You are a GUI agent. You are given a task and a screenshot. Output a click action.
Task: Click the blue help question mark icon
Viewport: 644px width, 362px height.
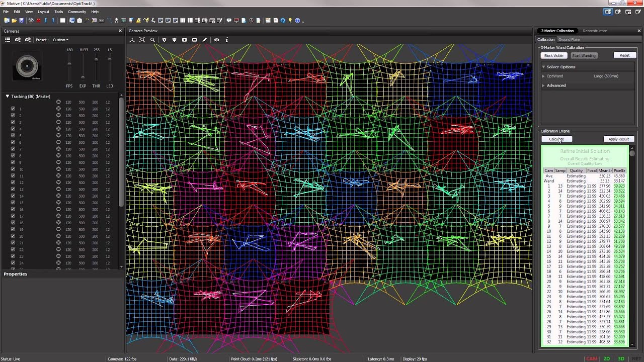[297, 21]
